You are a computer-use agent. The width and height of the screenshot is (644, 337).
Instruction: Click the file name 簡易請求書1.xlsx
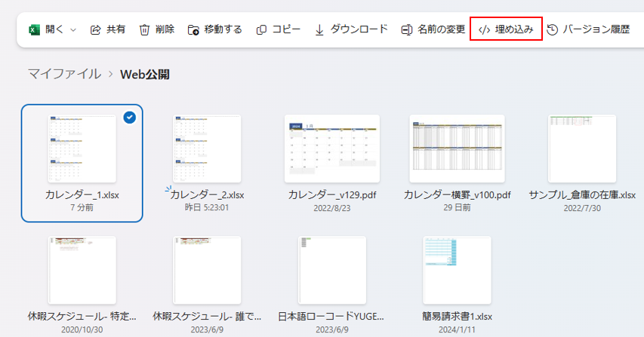[x=457, y=317]
